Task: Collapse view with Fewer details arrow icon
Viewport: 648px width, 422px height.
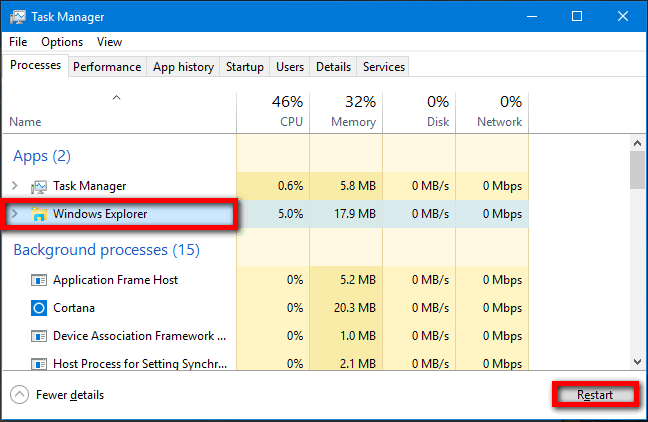Action: pyautogui.click(x=19, y=395)
